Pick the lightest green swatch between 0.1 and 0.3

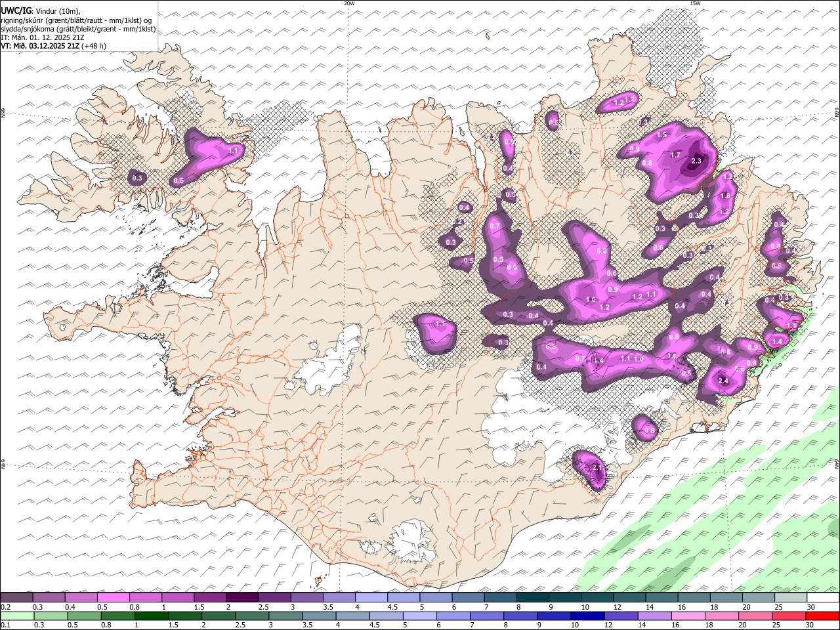[x=17, y=616]
